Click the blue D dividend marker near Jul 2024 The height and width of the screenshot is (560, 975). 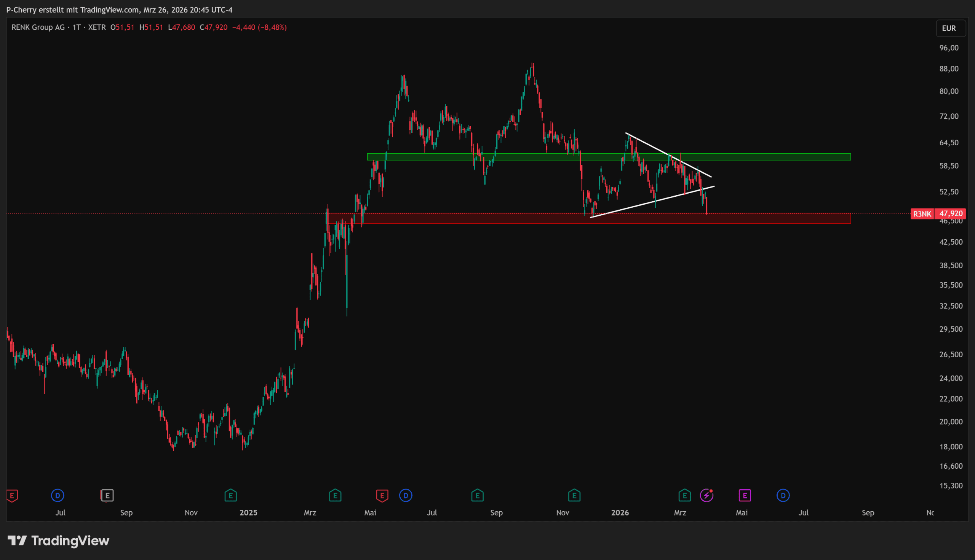pos(58,495)
